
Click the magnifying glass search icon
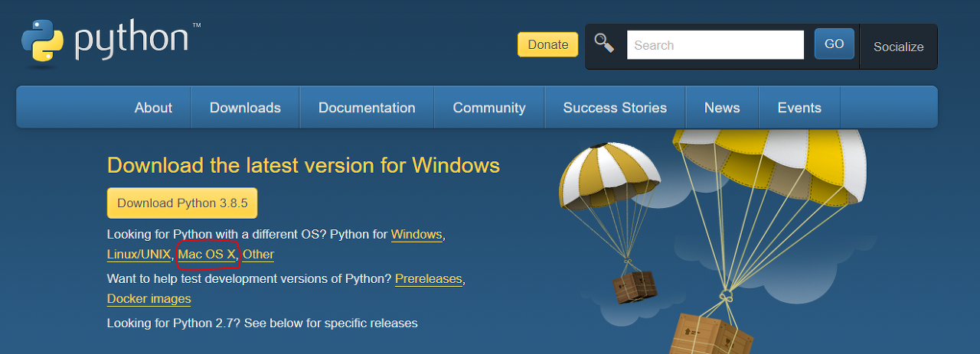point(605,44)
